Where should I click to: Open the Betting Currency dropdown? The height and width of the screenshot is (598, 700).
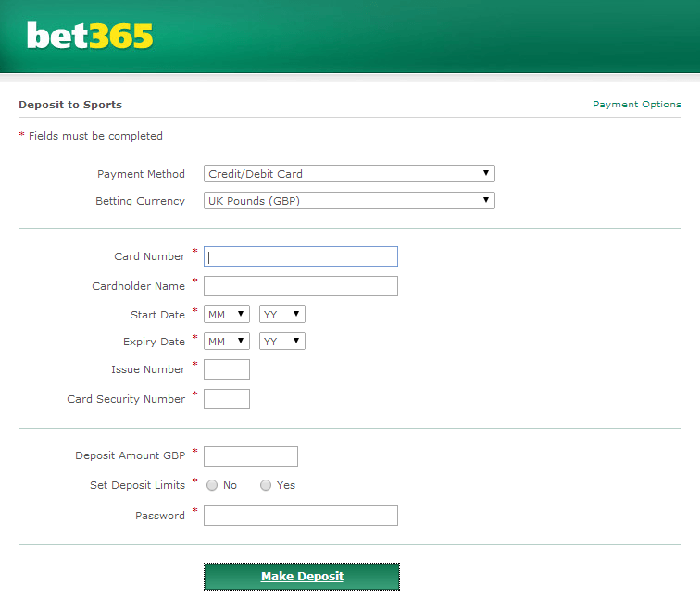(x=349, y=200)
